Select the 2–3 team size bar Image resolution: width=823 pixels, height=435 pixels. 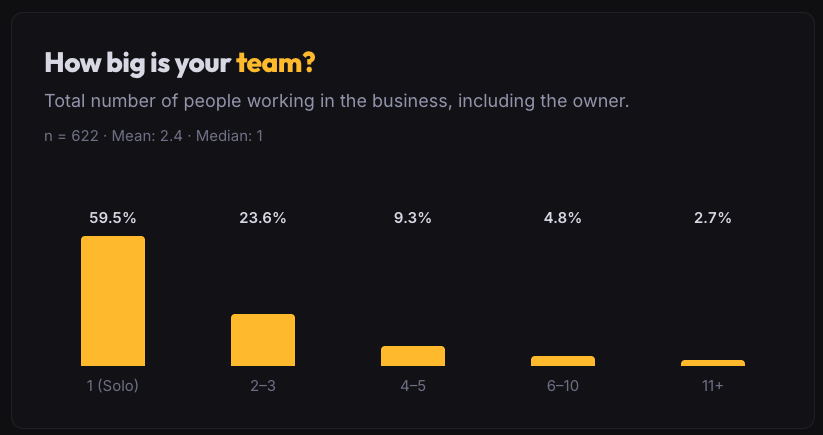point(263,340)
